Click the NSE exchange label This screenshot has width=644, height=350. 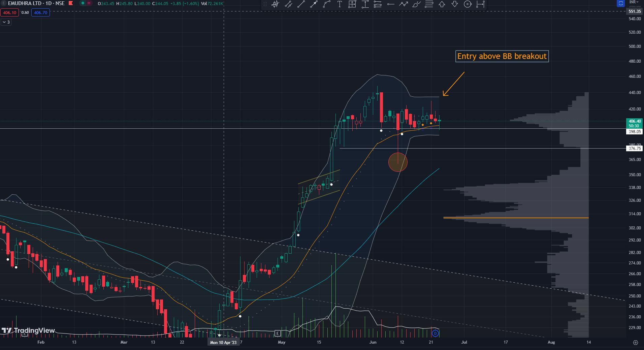point(60,3)
